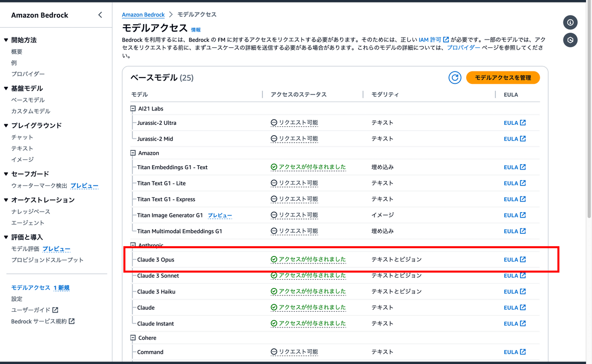Open the 情報 link next to title
The width and height of the screenshot is (592, 364).
tap(196, 30)
